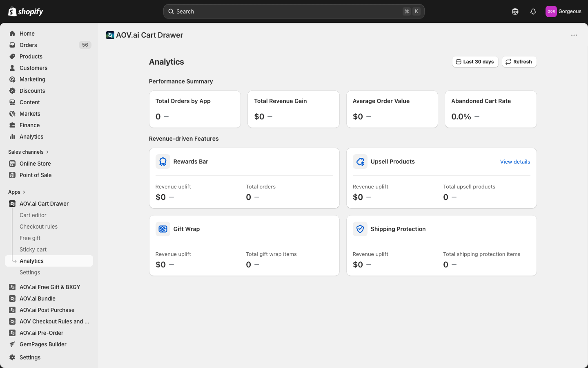Click the AOV Checkout Rules app icon
Viewport: 588px width, 368px height.
(x=12, y=321)
